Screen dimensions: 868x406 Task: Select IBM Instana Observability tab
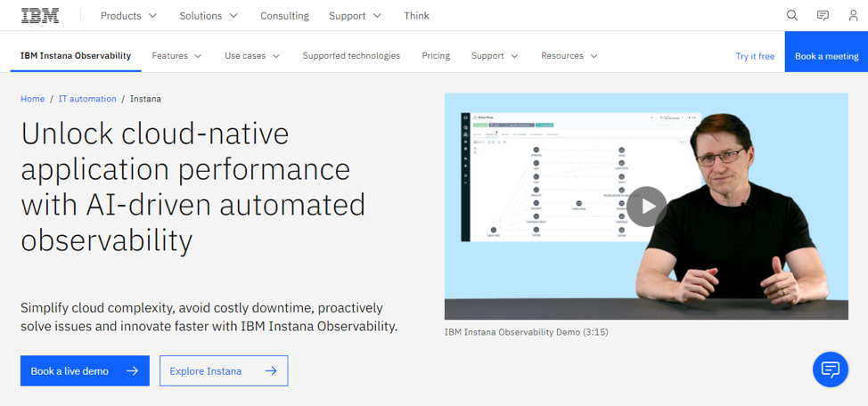[76, 55]
